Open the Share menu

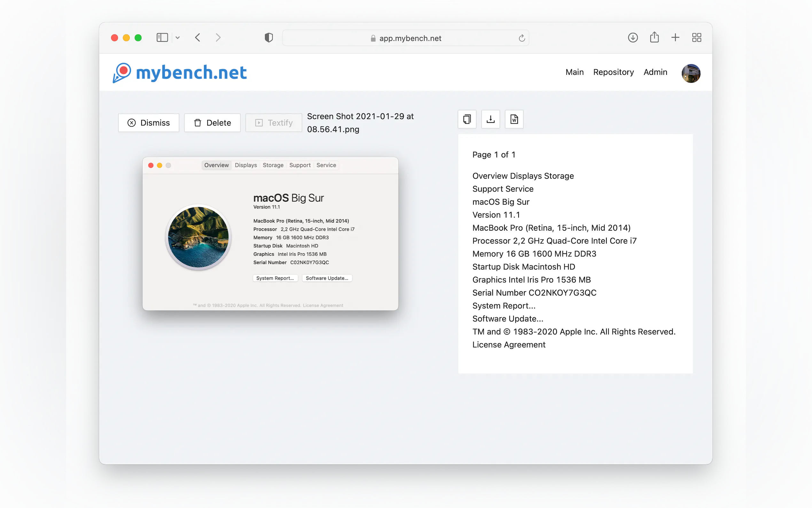pyautogui.click(x=654, y=37)
